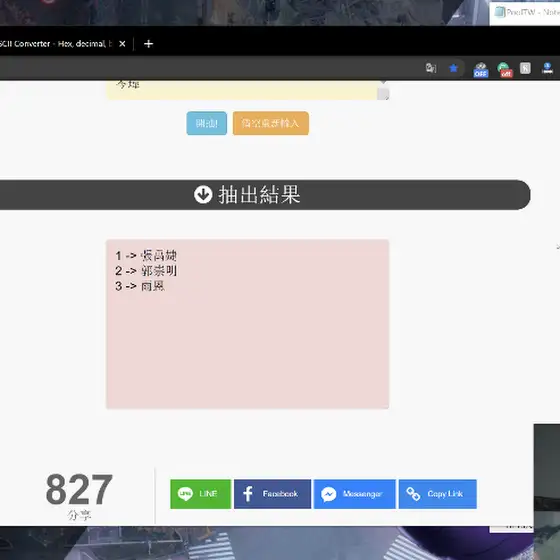560x560 pixels.
Task: Close the ASCII Converter tab
Action: point(122,44)
